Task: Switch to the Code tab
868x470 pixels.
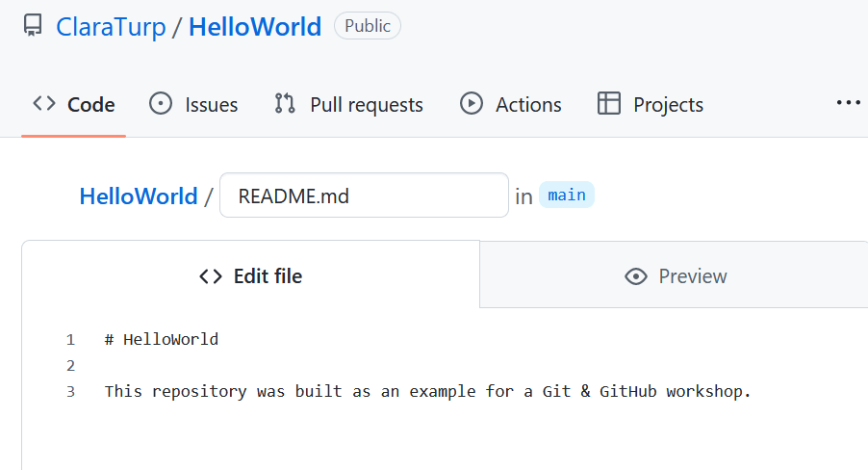Action: tap(74, 104)
